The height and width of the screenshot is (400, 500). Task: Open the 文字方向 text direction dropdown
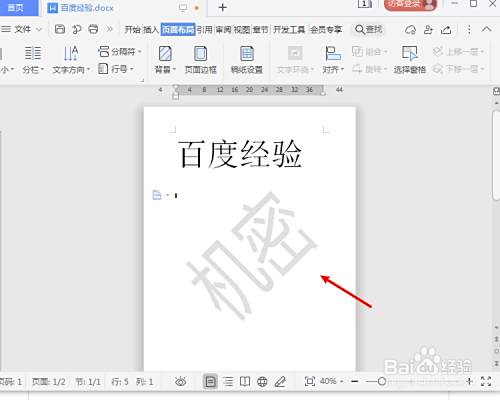71,60
